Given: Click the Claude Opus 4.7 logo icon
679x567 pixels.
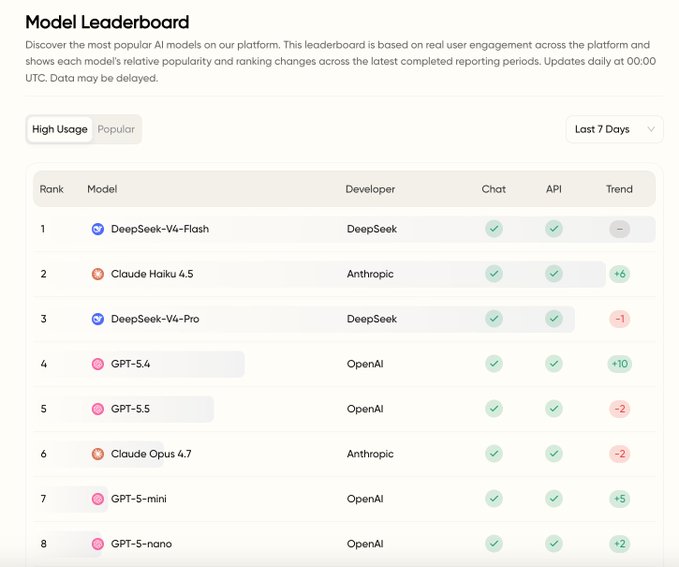Looking at the screenshot, I should [98, 454].
